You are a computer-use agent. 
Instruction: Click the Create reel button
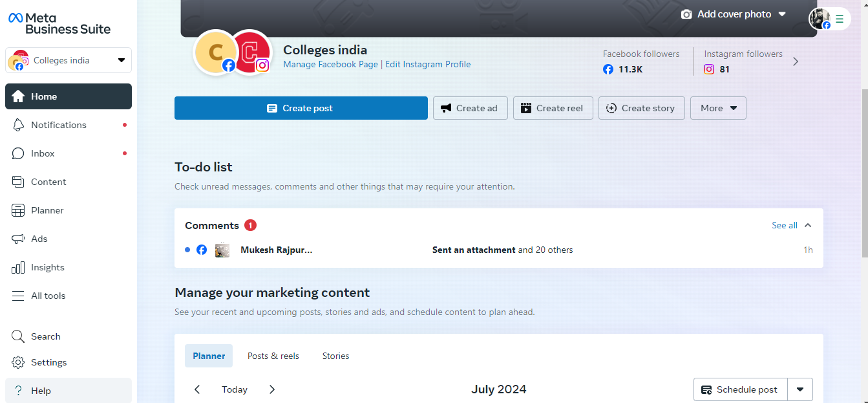coord(553,108)
